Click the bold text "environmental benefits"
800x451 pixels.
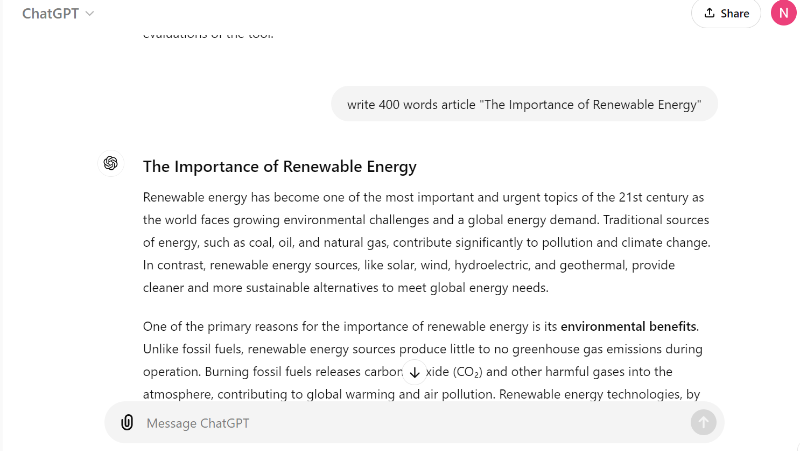(x=628, y=326)
